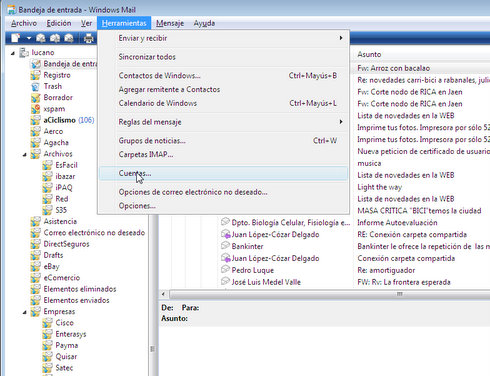Click the reply toolbar icon

pos(41,38)
